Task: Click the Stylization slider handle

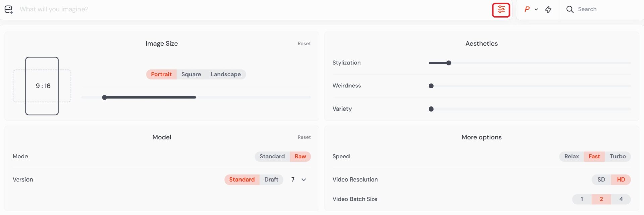Action: [x=449, y=63]
